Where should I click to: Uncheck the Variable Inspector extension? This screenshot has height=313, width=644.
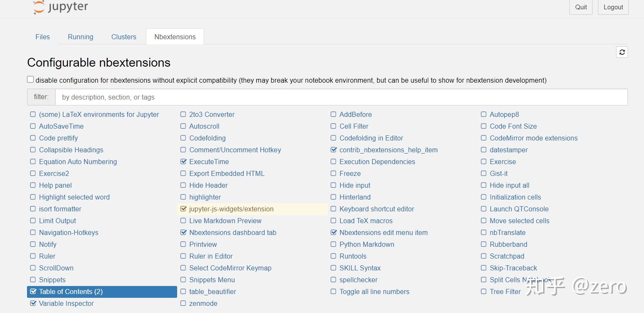point(33,303)
